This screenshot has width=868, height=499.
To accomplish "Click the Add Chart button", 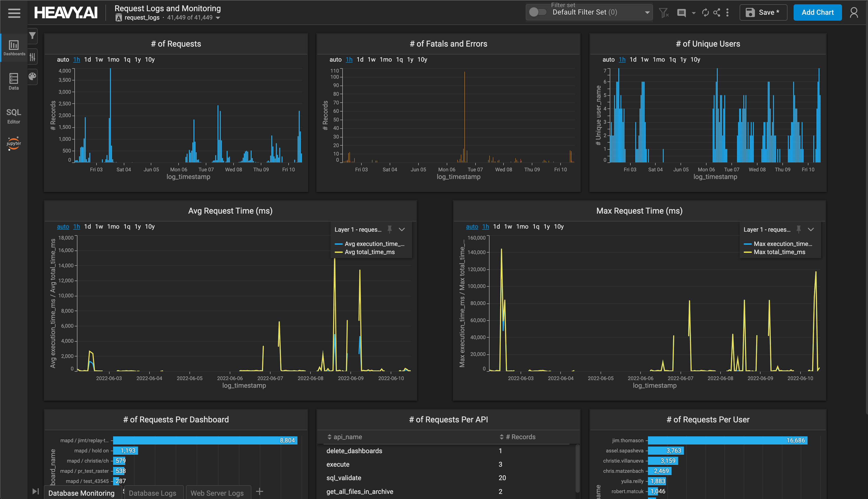I will (x=817, y=12).
